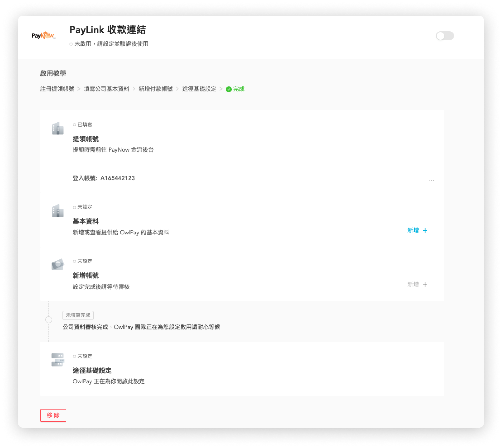The height and width of the screenshot is (448, 502).
Task: Click the greyed 新增 link for 新增帳號
Action: 413,284
